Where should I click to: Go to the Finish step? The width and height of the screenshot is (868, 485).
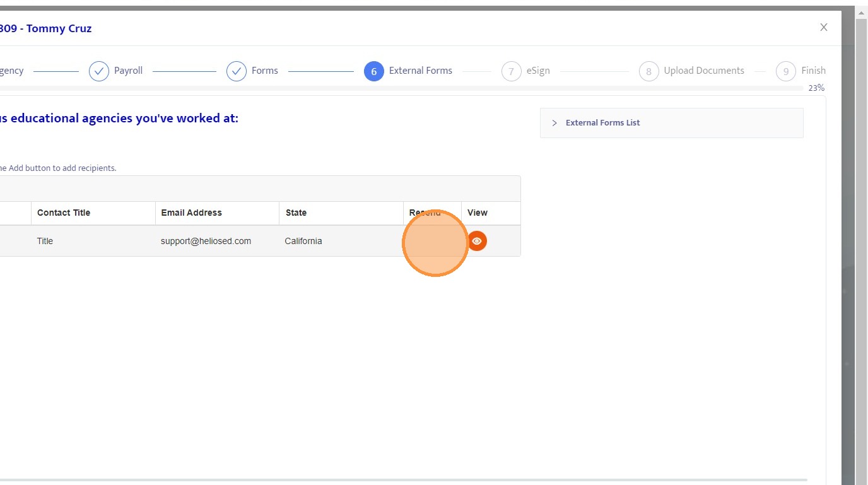coord(801,71)
